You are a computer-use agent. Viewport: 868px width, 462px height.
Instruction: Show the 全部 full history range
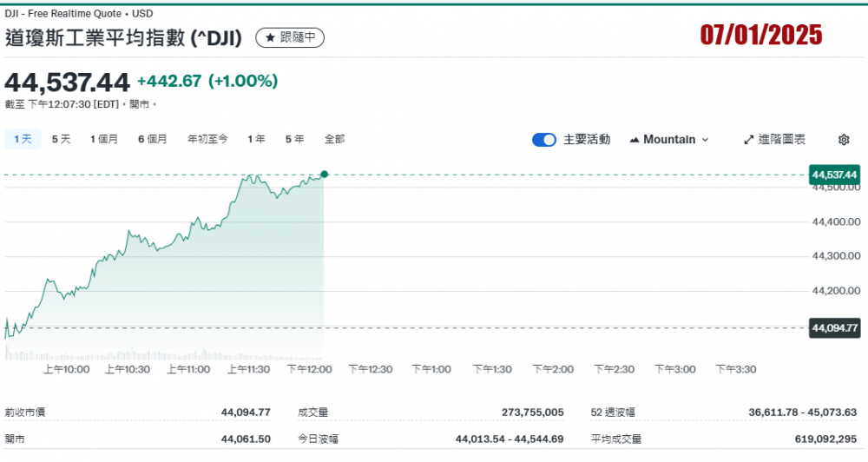[334, 139]
